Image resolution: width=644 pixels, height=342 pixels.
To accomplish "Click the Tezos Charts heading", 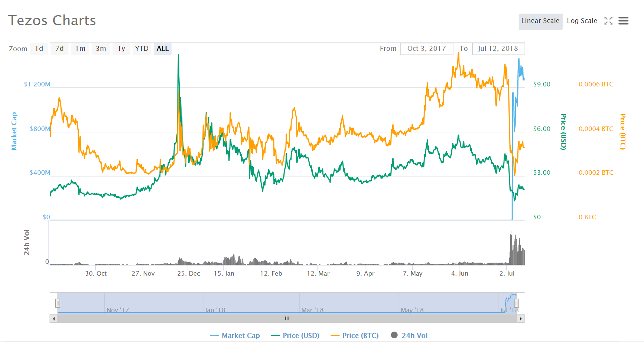I will pos(52,20).
